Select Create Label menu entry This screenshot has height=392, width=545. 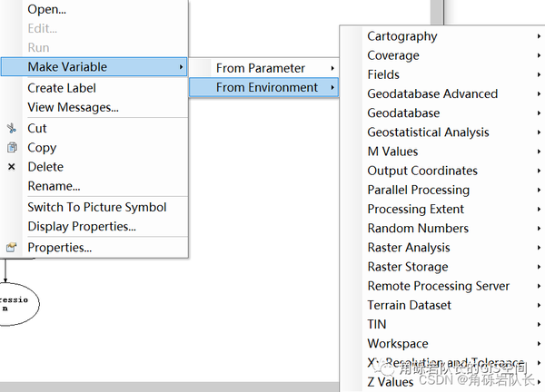pos(62,88)
